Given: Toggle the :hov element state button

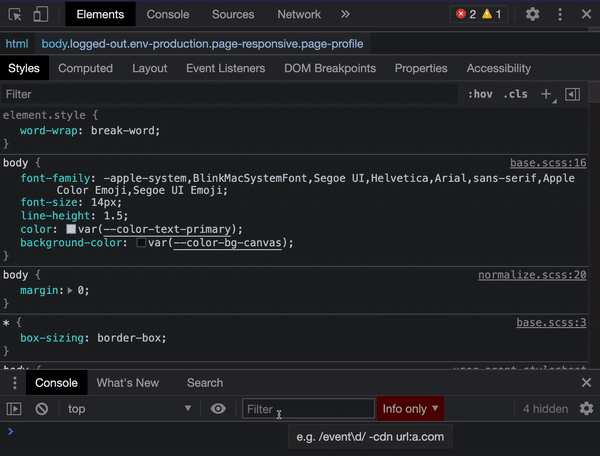Looking at the screenshot, I should [x=480, y=94].
